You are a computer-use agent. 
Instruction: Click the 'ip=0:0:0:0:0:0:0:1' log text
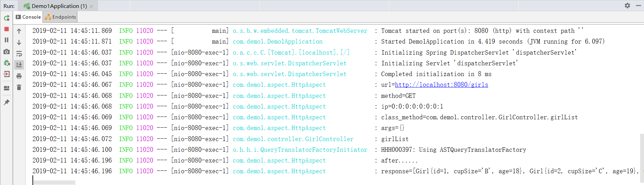coord(412,107)
